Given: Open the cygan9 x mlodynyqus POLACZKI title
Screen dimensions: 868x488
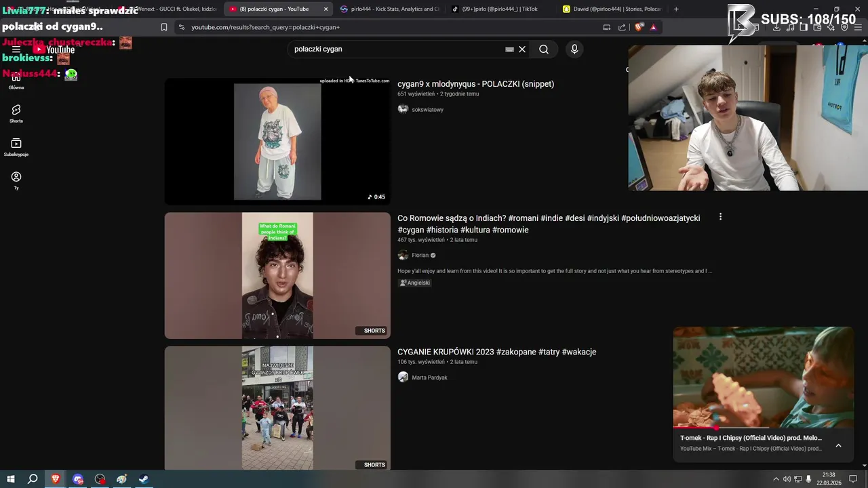Looking at the screenshot, I should click(x=475, y=84).
